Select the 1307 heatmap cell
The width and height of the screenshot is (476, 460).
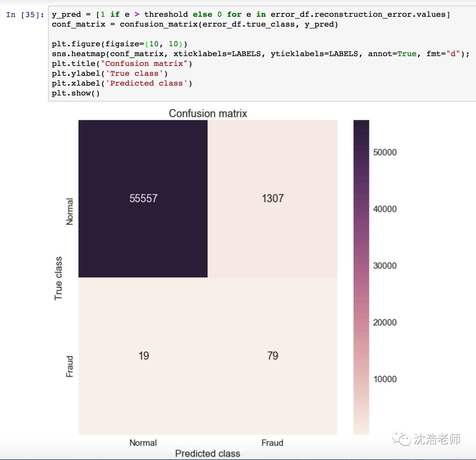(272, 199)
